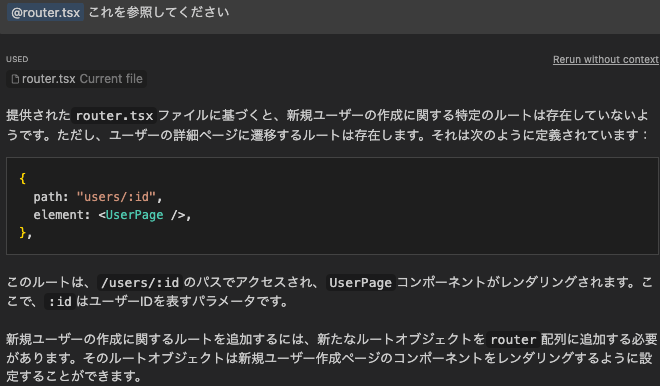Click the @router.tsx mention chip
The width and height of the screenshot is (660, 386).
coord(45,12)
